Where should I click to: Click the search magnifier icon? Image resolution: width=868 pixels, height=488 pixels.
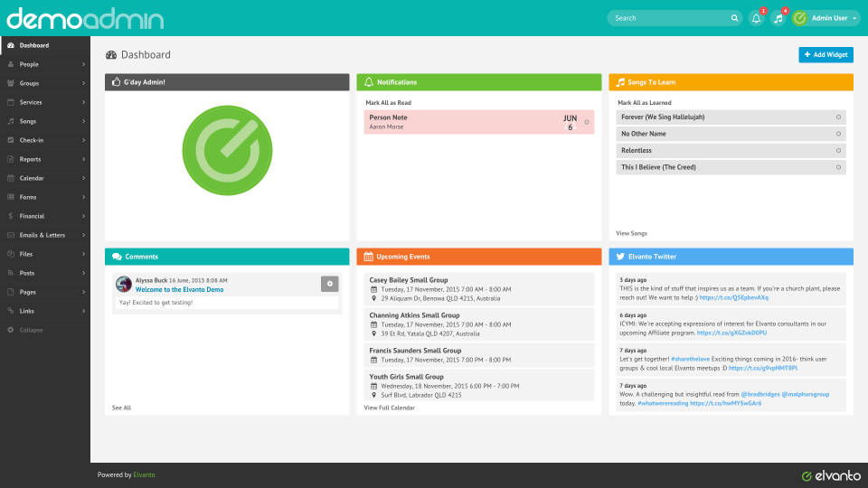(x=734, y=18)
